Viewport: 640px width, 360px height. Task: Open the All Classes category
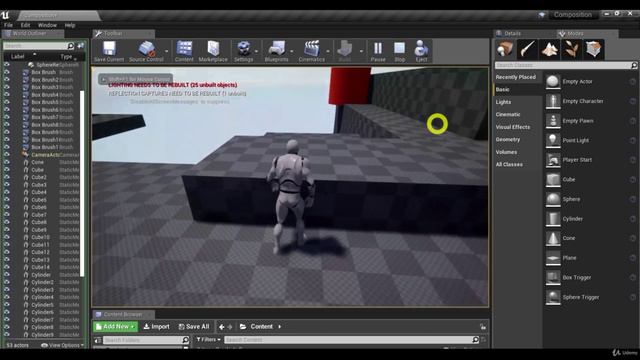pos(509,164)
